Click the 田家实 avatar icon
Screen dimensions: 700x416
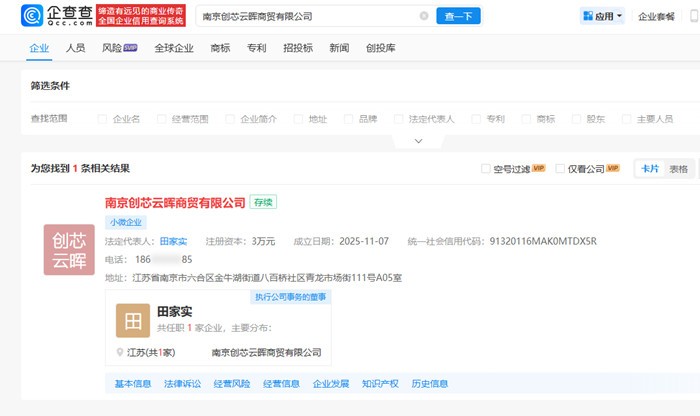[x=133, y=320]
